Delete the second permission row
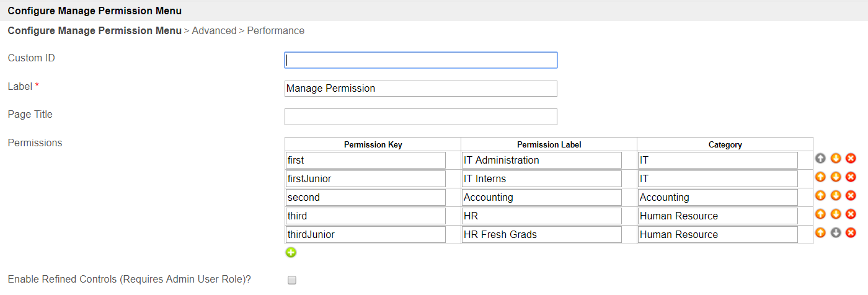This screenshot has height=295, width=868. [851, 196]
